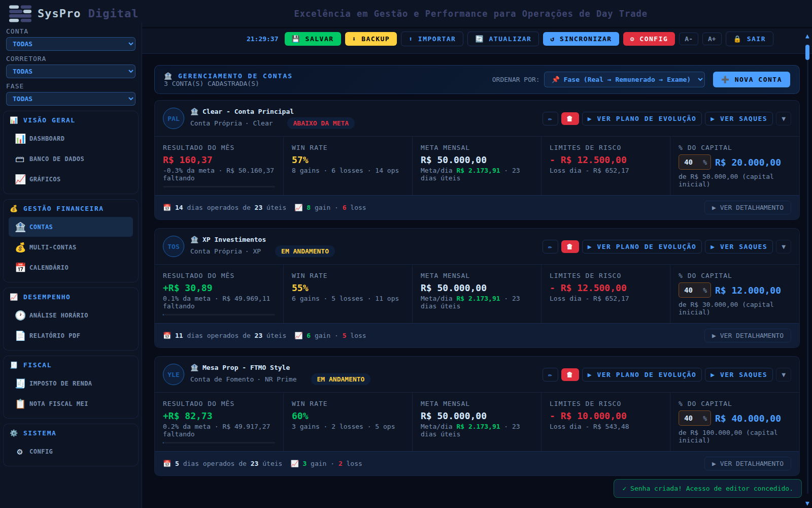812x508 pixels.
Task: Click the yellow Backup button
Action: pos(371,39)
